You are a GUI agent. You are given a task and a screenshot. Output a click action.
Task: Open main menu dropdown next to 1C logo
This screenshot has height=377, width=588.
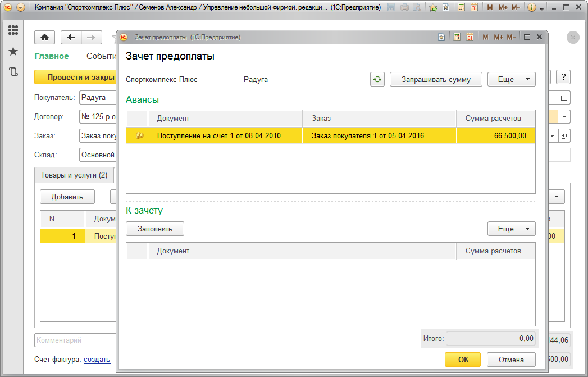click(21, 7)
